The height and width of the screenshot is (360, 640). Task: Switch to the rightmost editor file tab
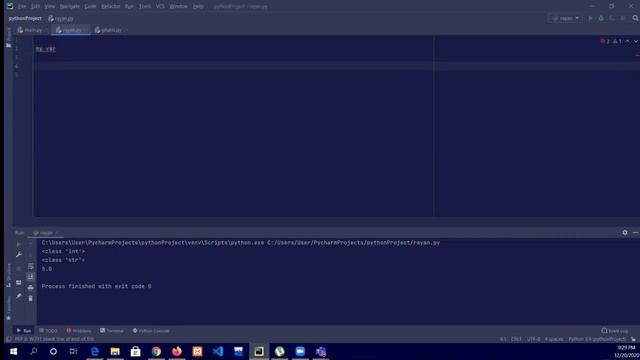tap(111, 30)
